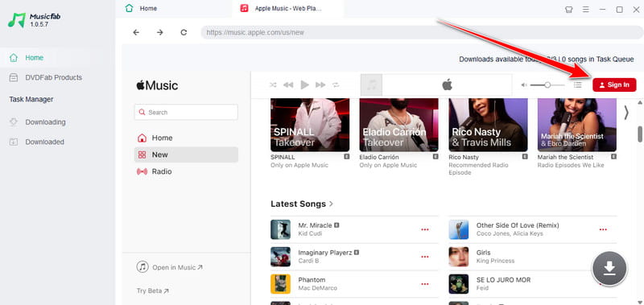The height and width of the screenshot is (305, 644).
Task: Open Mac DeMarco artist link
Action: (317, 288)
